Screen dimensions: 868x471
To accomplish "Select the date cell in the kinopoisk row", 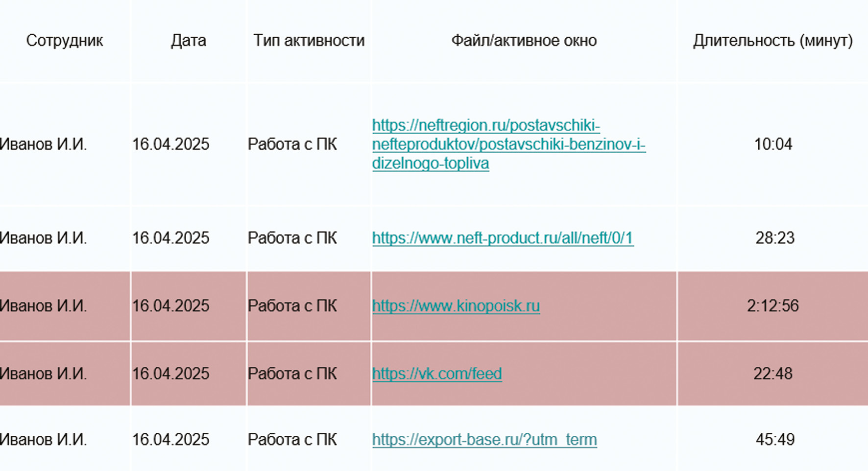I will [x=170, y=306].
